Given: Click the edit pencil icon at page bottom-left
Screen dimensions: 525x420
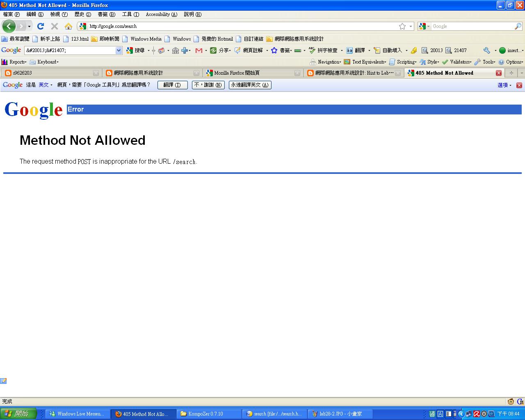Looking at the screenshot, I should (x=3, y=381).
